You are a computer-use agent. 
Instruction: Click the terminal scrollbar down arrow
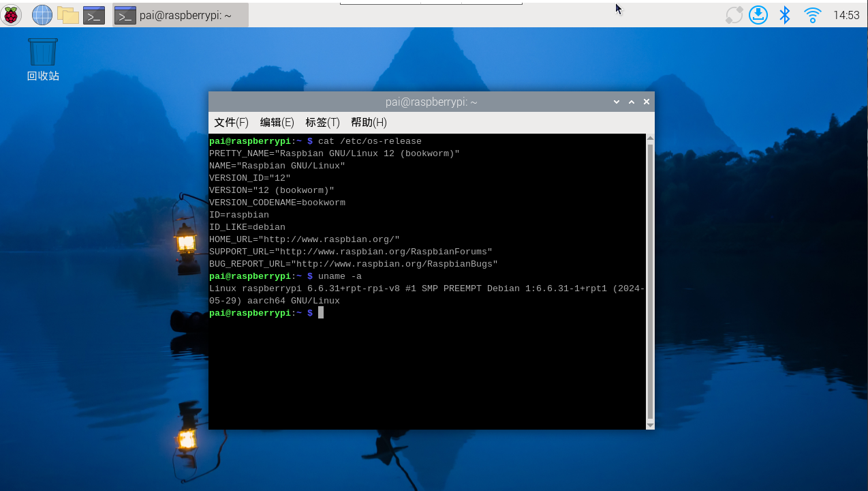pos(650,425)
